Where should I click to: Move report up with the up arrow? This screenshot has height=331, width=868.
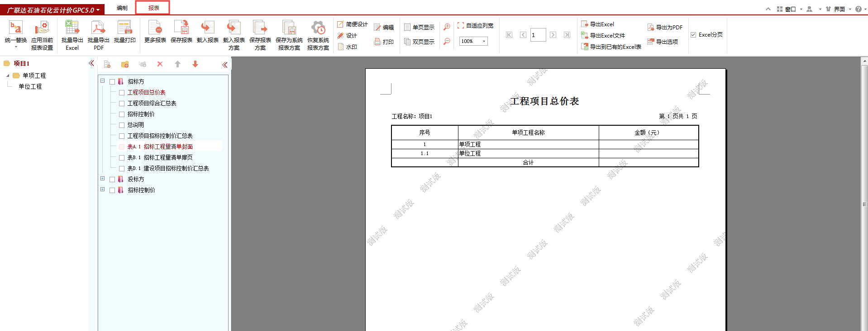coord(177,64)
